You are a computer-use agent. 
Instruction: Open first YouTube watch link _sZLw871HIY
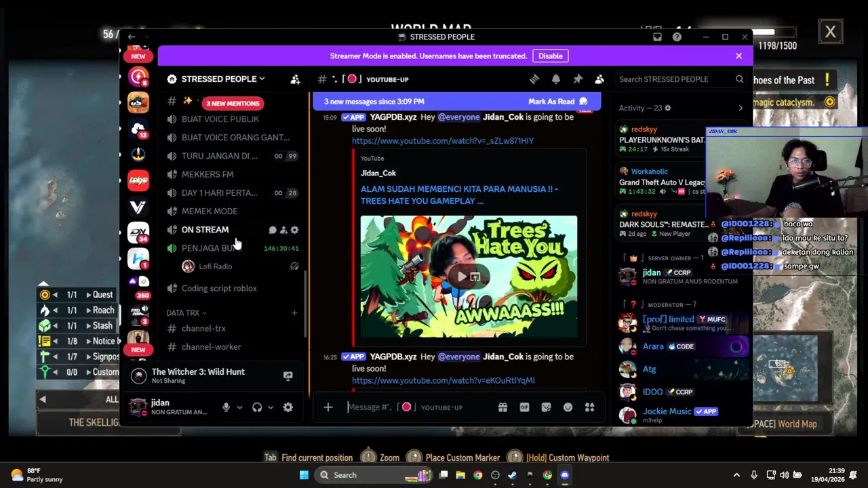(443, 141)
